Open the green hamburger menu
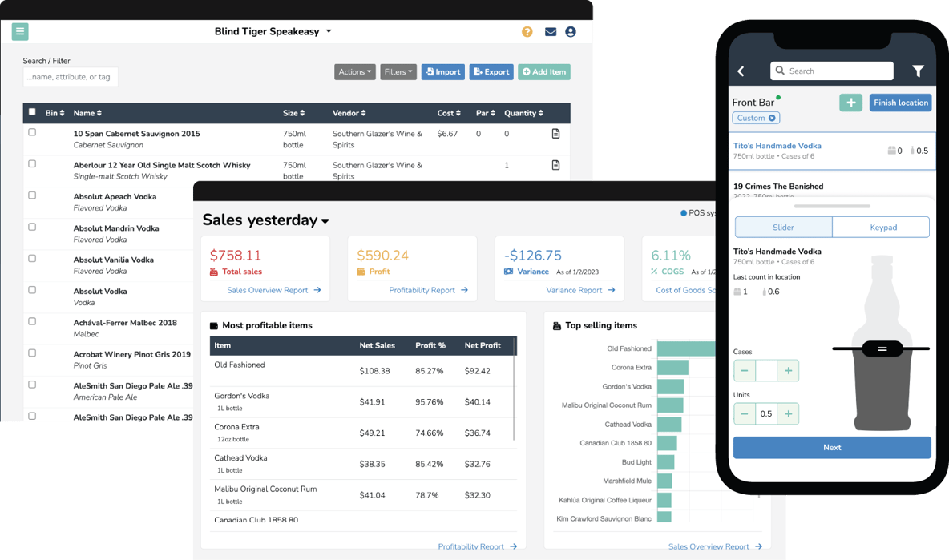 coord(20,31)
